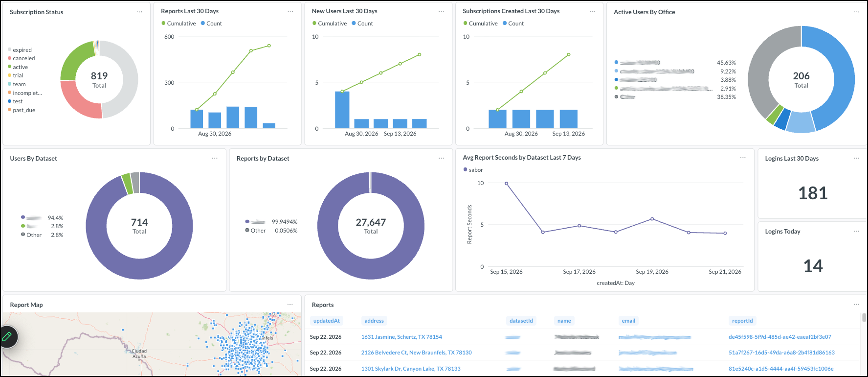
Task: Open the Users By Dataset card menu
Action: click(x=215, y=158)
